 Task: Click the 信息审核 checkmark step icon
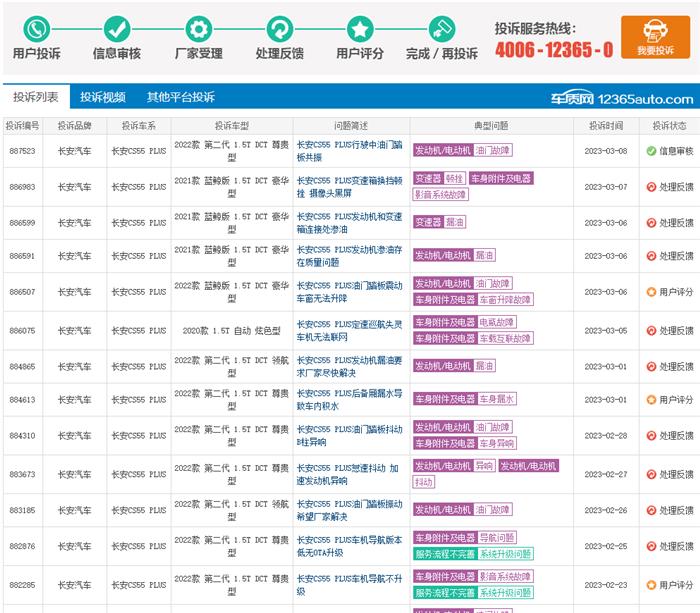coord(117,29)
